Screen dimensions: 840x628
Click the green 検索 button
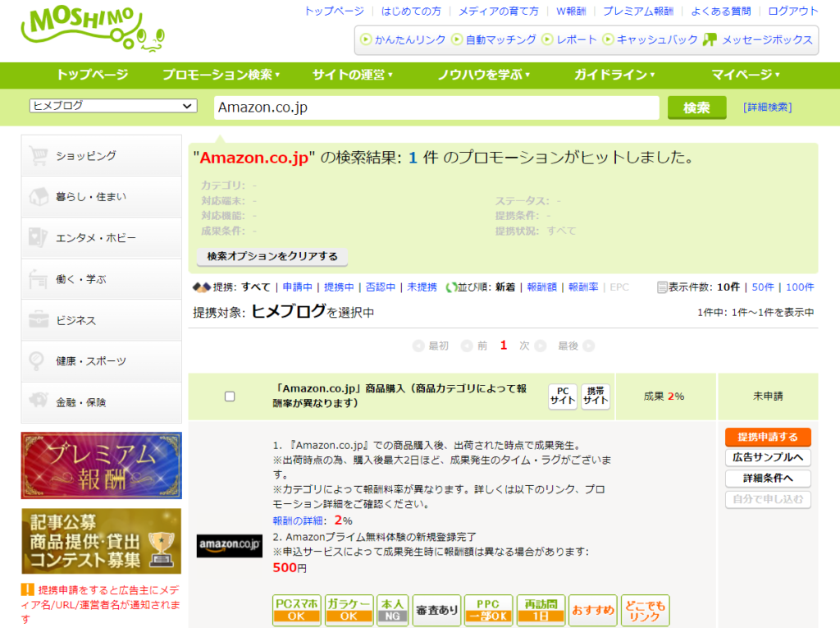pyautogui.click(x=696, y=108)
